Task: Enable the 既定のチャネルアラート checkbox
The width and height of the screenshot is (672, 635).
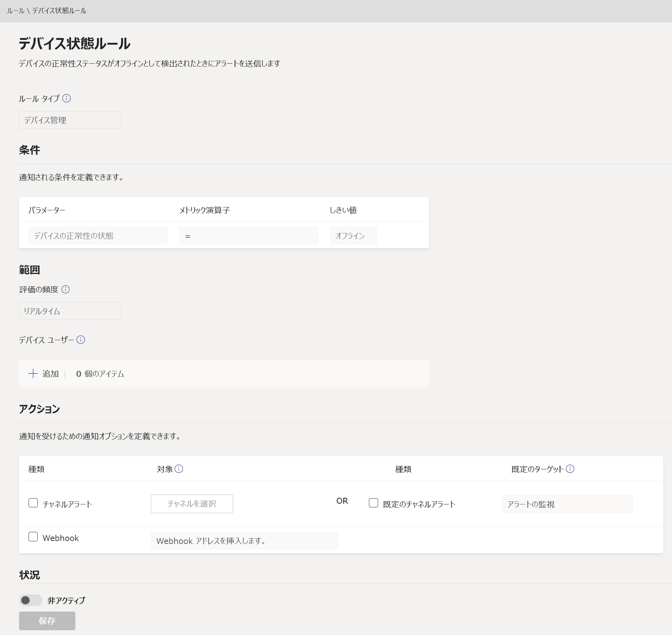Action: (373, 503)
